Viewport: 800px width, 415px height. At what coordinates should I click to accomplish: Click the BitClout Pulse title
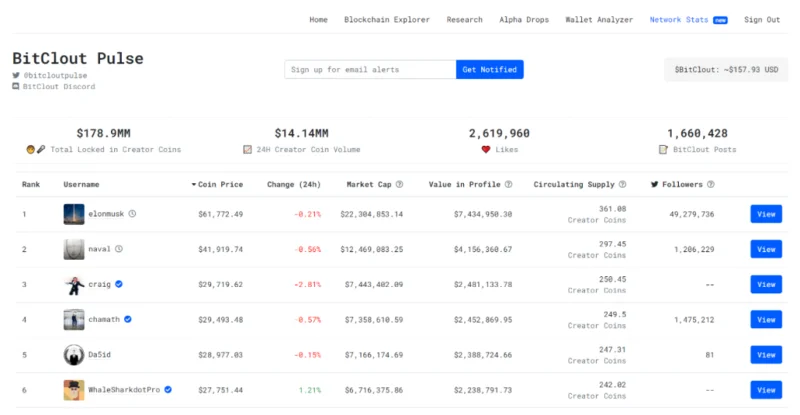[78, 58]
